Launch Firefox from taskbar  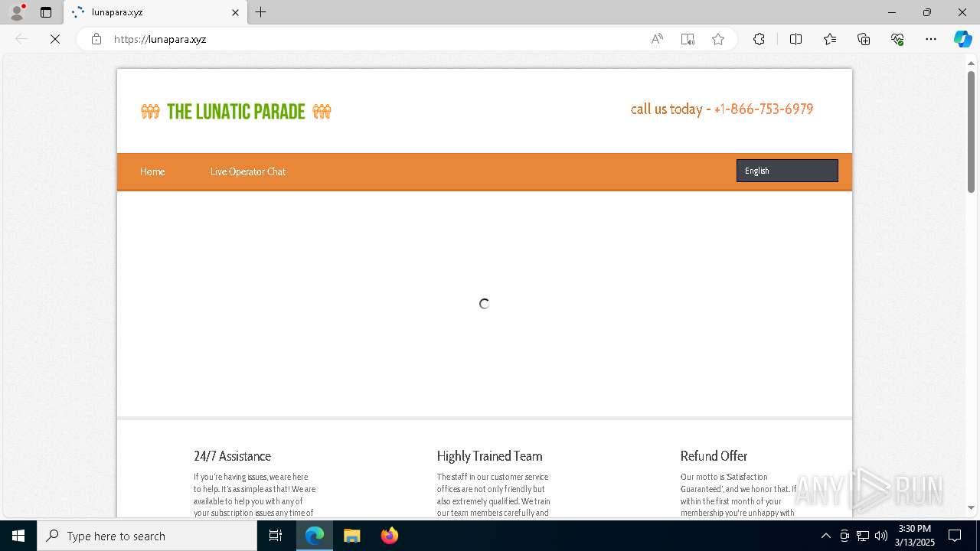[390, 536]
